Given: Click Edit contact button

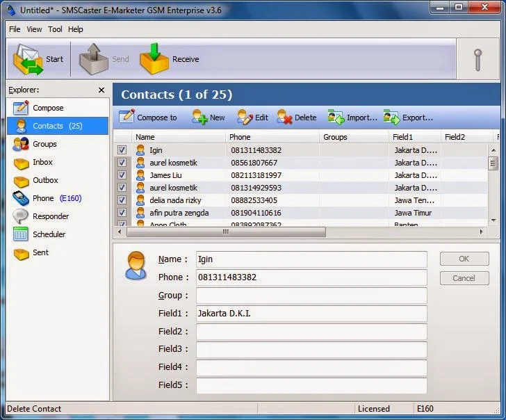Looking at the screenshot, I should pos(253,118).
